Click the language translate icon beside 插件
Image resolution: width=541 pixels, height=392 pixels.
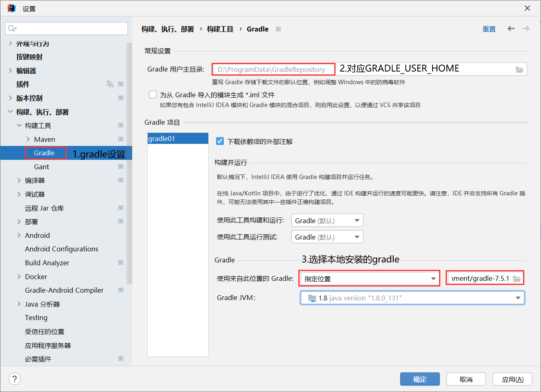click(x=110, y=84)
